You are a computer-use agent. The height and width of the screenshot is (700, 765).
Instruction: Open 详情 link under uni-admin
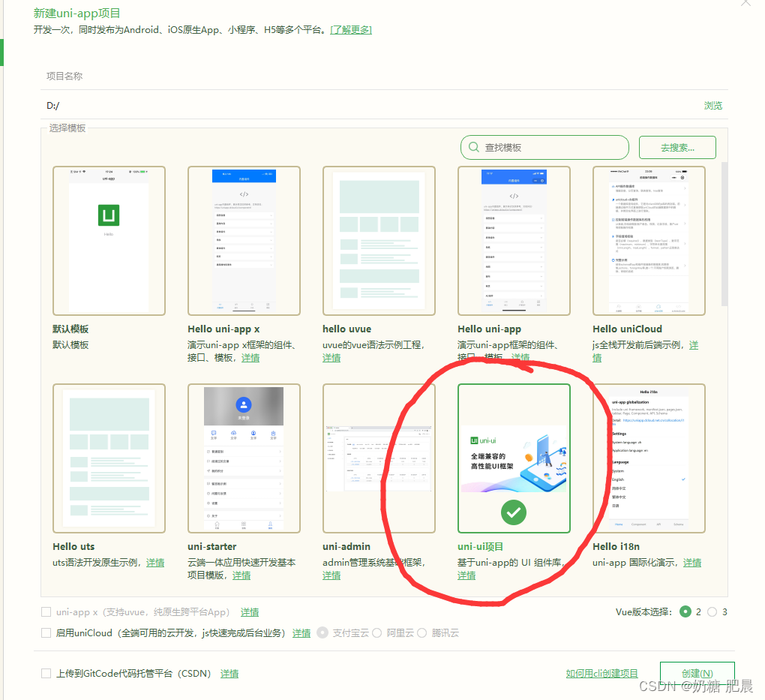click(x=331, y=575)
